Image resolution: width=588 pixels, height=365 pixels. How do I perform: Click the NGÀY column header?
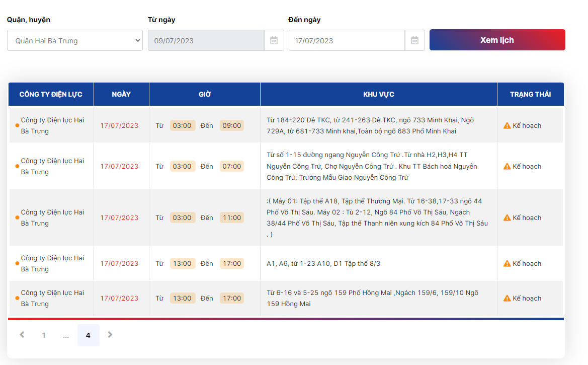pyautogui.click(x=121, y=94)
